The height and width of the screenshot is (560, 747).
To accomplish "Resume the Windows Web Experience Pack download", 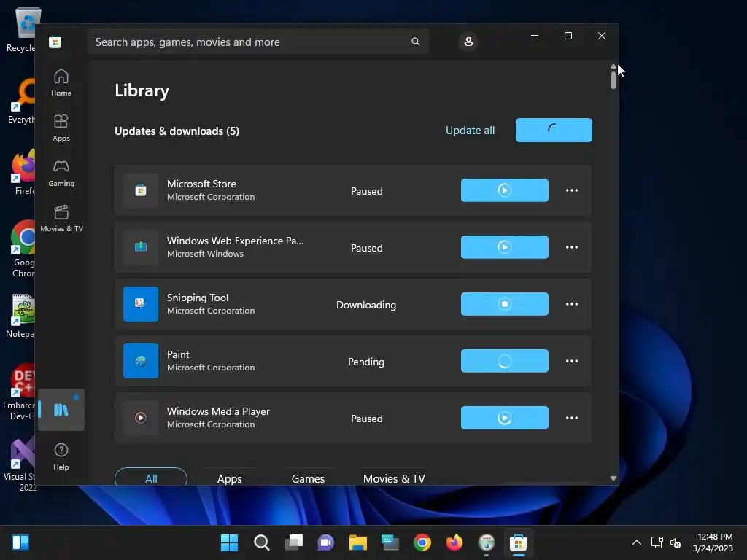I will pyautogui.click(x=505, y=247).
